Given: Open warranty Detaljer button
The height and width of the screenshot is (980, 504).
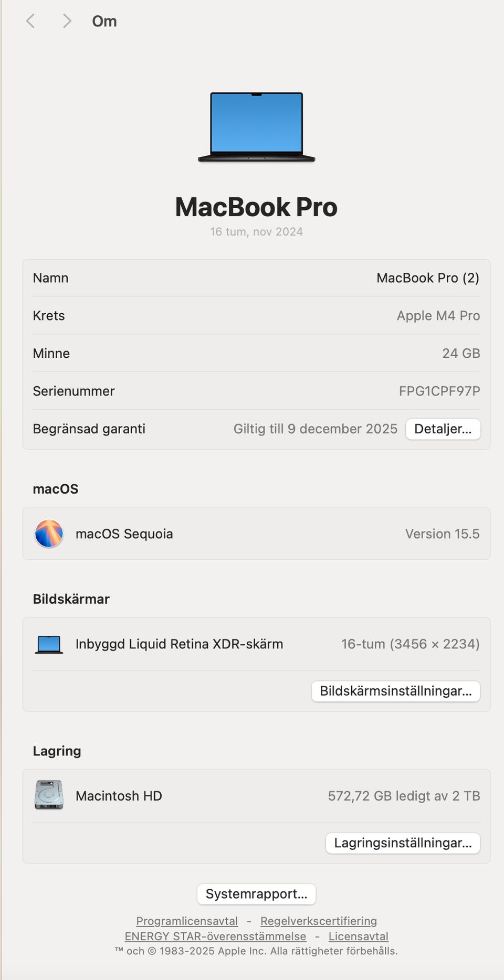Looking at the screenshot, I should coord(443,429).
